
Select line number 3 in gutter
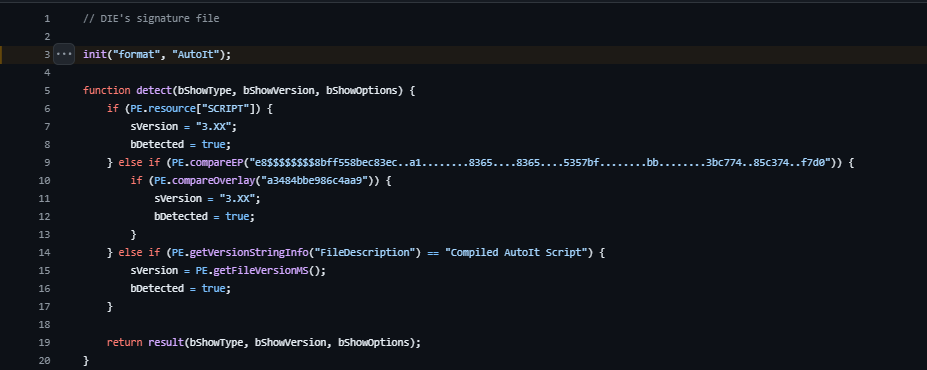tap(47, 54)
